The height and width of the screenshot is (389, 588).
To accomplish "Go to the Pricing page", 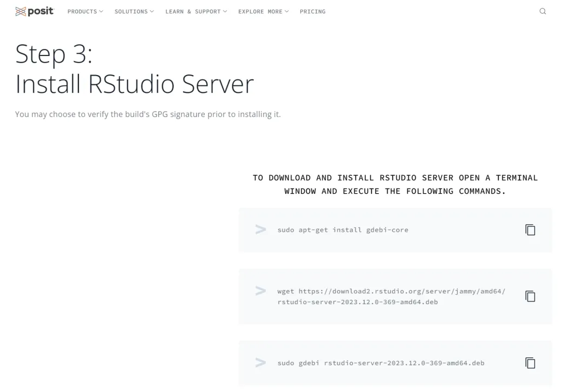I will pos(313,11).
